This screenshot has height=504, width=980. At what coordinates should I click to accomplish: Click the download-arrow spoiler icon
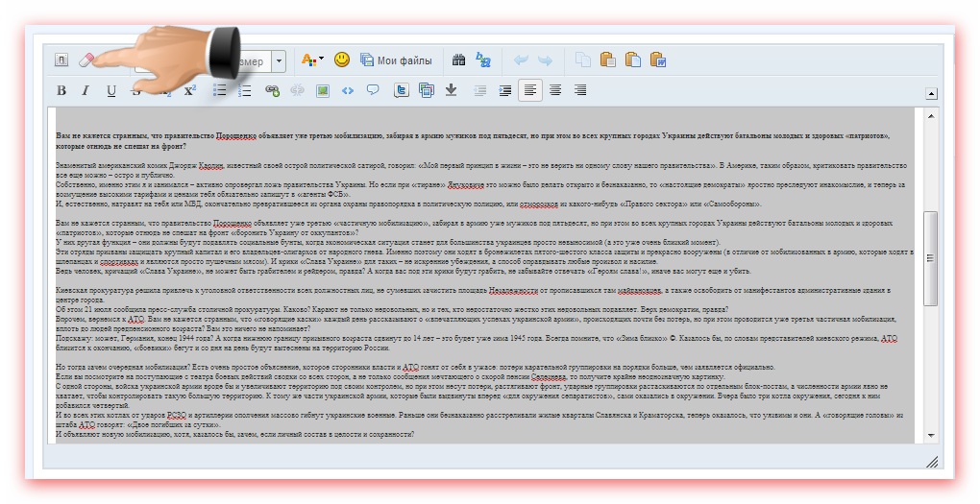tap(451, 90)
